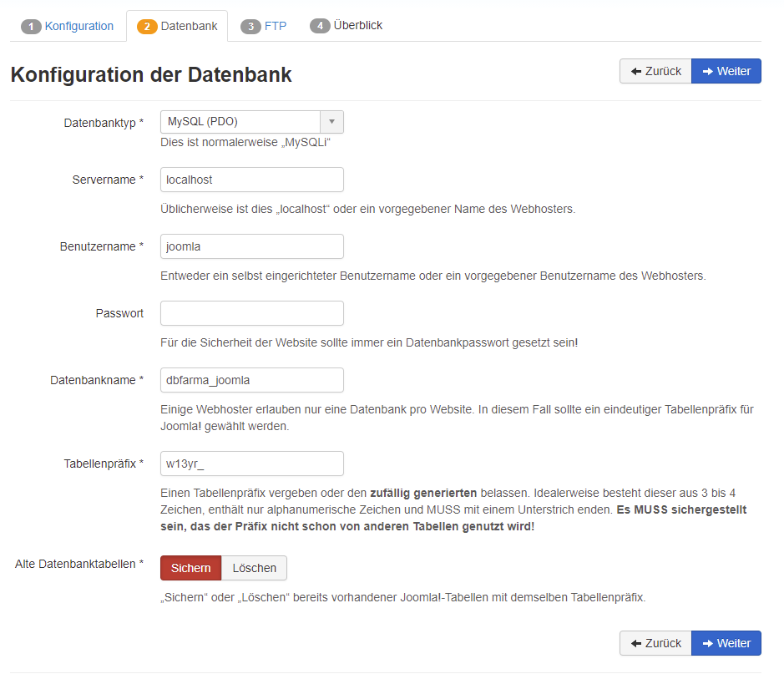Click the Alte Datenbanktabellen label
The height and width of the screenshot is (674, 784).
79,564
